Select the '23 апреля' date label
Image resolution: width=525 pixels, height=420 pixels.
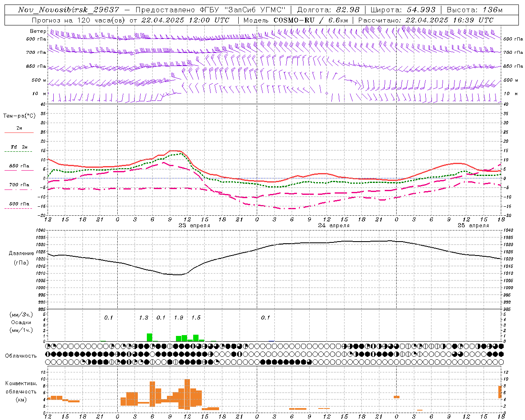point(194,226)
